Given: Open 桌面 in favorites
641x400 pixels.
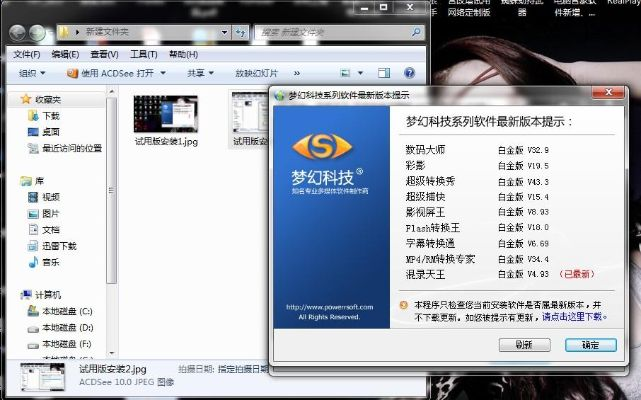Looking at the screenshot, I should point(51,132).
